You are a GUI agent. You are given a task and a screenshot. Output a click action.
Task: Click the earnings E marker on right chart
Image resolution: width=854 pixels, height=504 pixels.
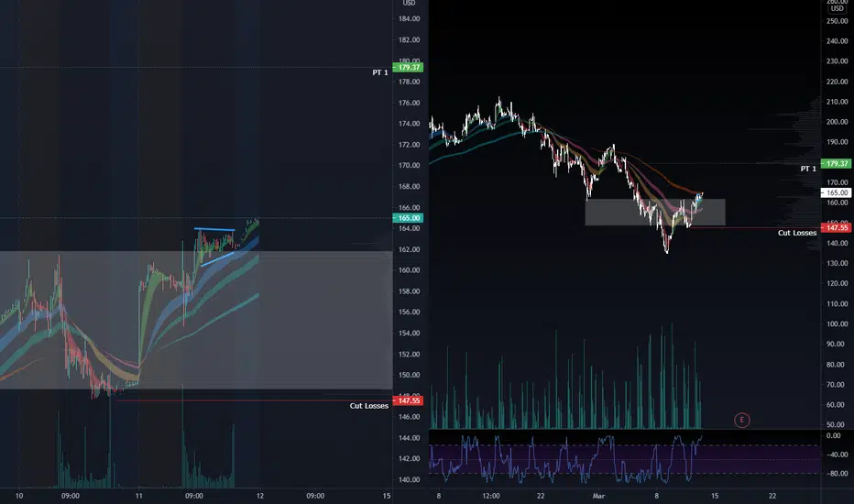coord(741,420)
